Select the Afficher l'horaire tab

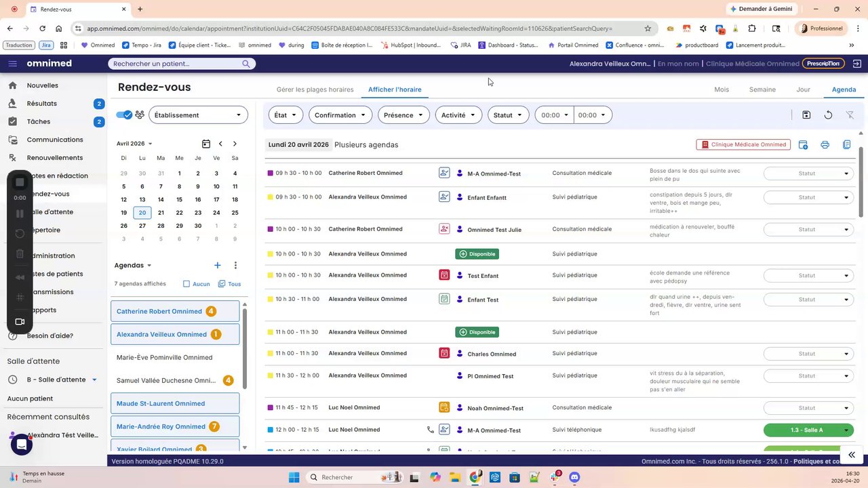(395, 89)
